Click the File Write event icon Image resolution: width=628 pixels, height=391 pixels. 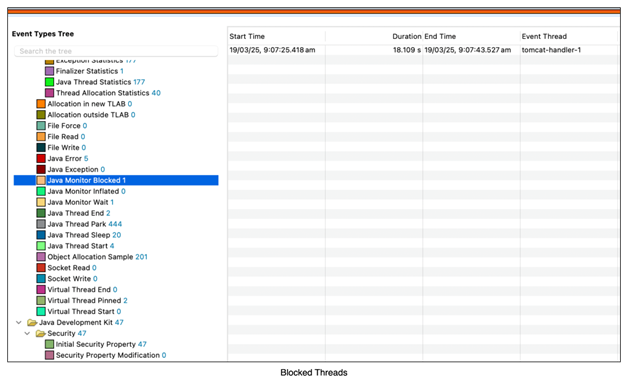tap(41, 147)
